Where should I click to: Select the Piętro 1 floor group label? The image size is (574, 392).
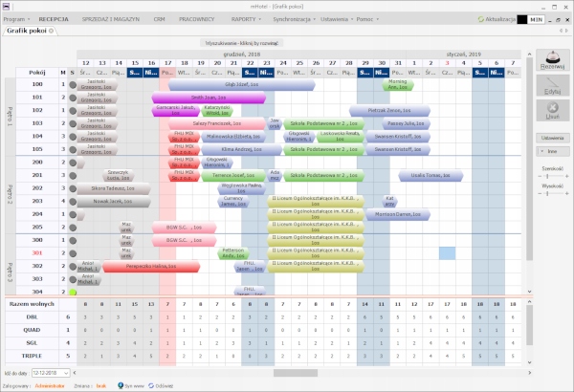(x=10, y=117)
